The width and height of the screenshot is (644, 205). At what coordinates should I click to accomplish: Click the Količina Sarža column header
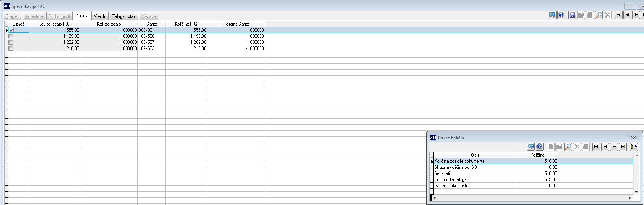[236, 24]
